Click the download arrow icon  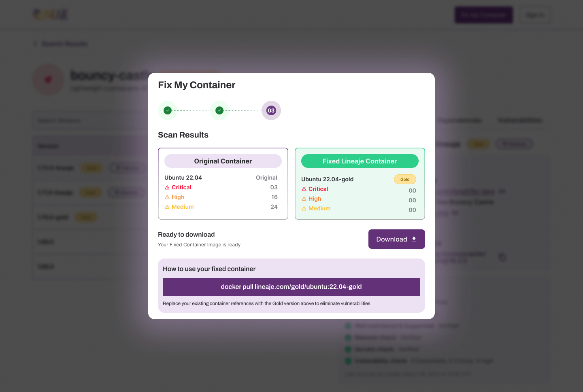point(414,239)
